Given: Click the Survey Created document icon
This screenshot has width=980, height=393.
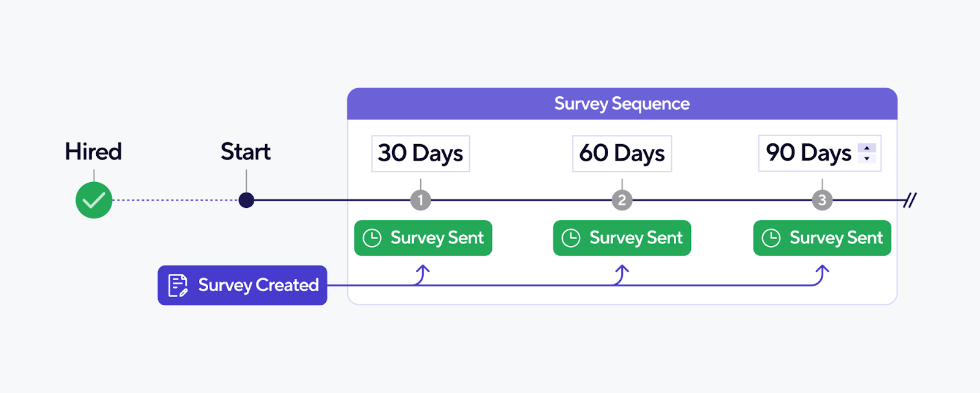Looking at the screenshot, I should tap(178, 286).
